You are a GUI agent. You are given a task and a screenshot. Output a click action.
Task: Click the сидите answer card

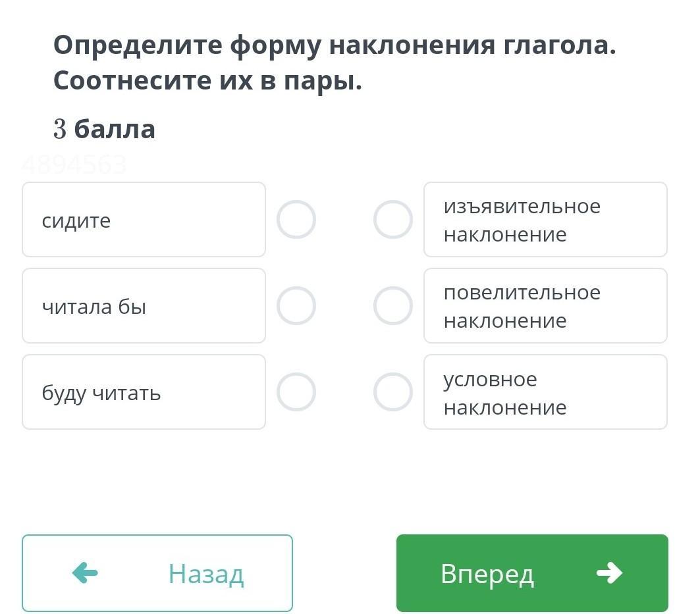point(144,220)
